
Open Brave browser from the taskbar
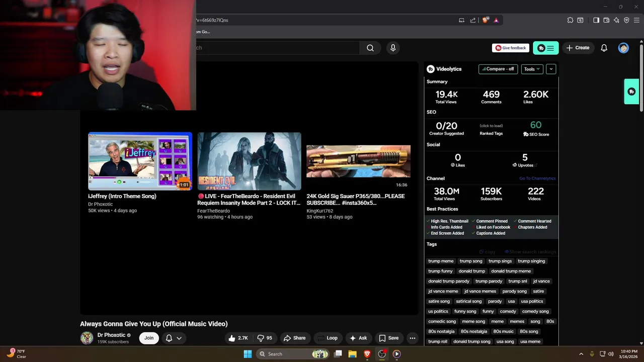(367, 354)
